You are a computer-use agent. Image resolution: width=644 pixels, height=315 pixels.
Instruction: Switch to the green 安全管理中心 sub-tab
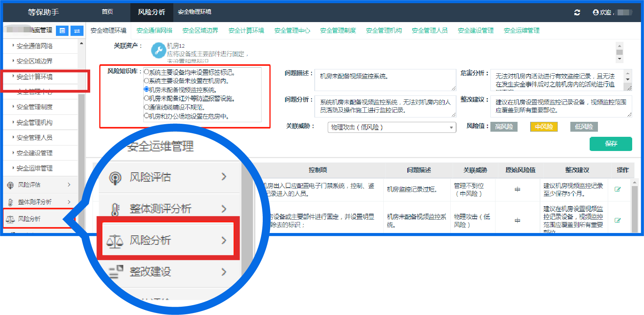292,30
